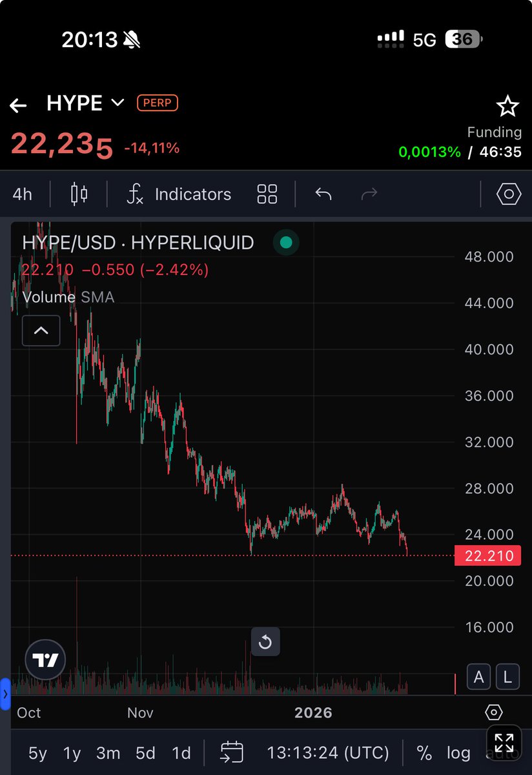
Task: Open the chart layout grid icon
Action: click(267, 194)
